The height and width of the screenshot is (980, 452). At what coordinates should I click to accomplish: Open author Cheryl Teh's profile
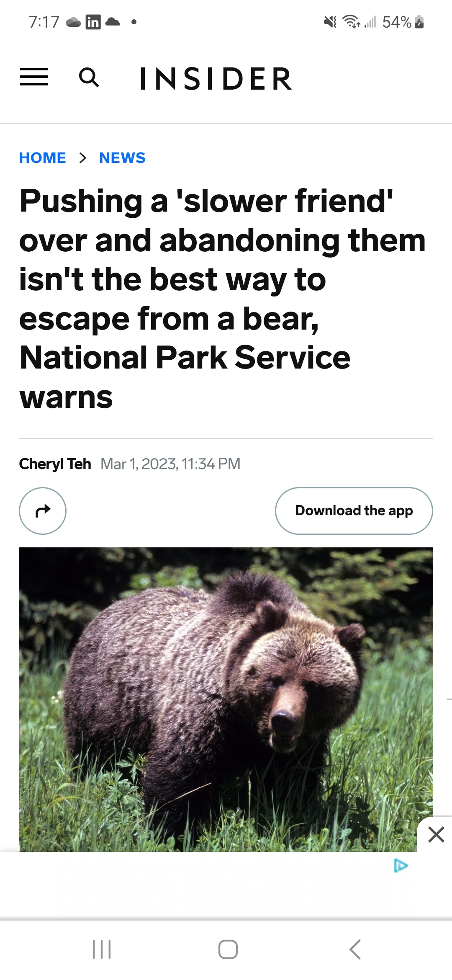[x=55, y=464]
